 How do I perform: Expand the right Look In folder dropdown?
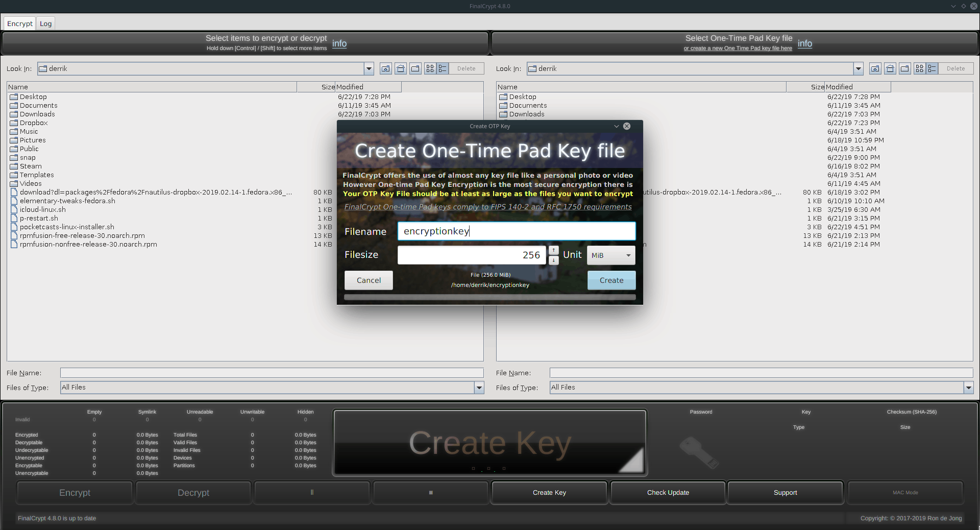859,68
